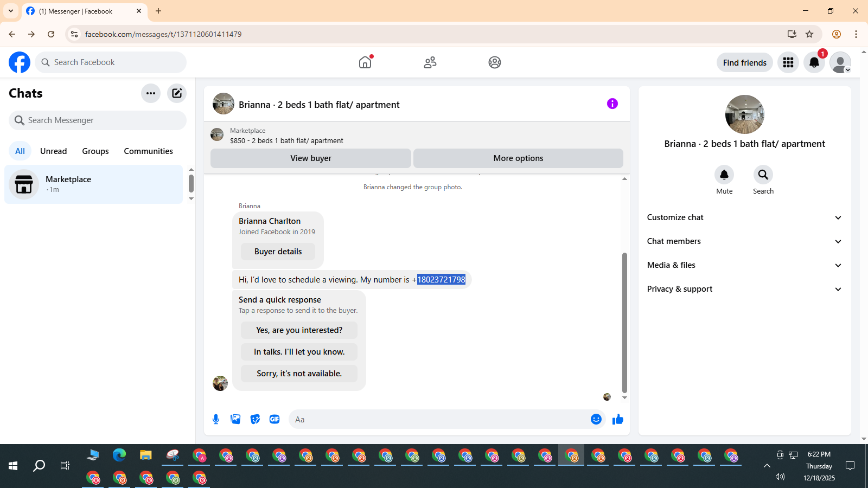Click the Find friends button
Screen dimensions: 868x488
pyautogui.click(x=745, y=62)
